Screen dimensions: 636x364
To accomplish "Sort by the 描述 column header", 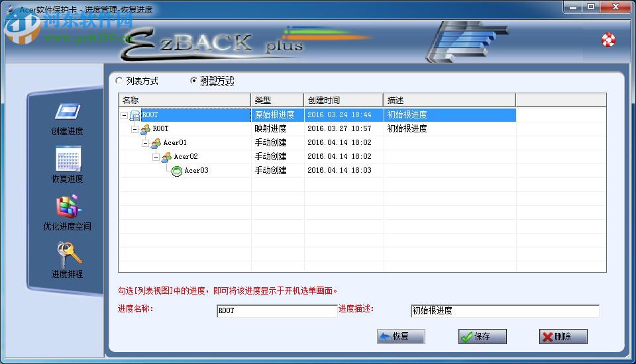I will pyautogui.click(x=449, y=100).
